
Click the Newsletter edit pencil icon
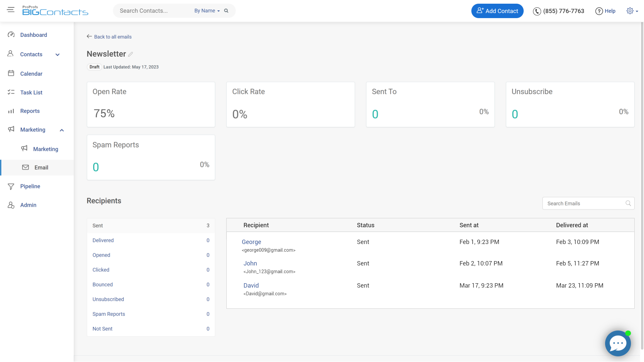(x=130, y=54)
